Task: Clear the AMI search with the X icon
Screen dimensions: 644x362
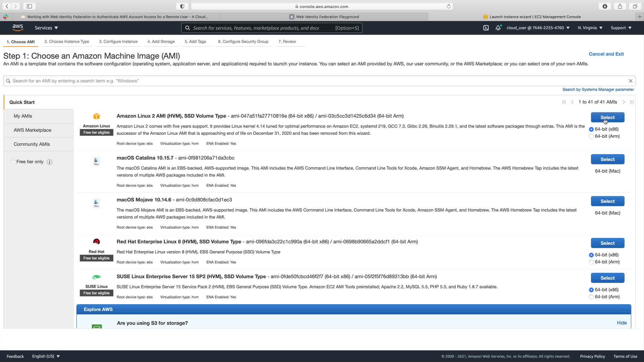Action: (631, 81)
